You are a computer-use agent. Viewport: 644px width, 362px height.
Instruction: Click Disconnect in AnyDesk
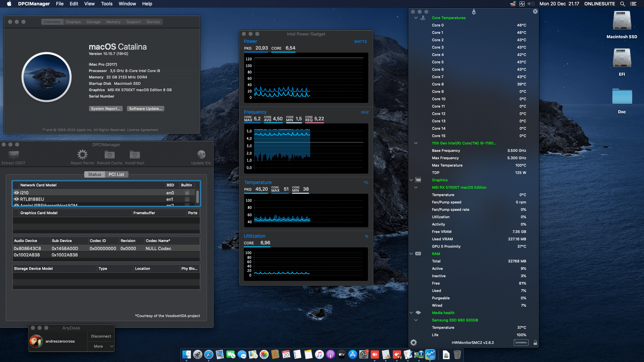click(x=101, y=336)
